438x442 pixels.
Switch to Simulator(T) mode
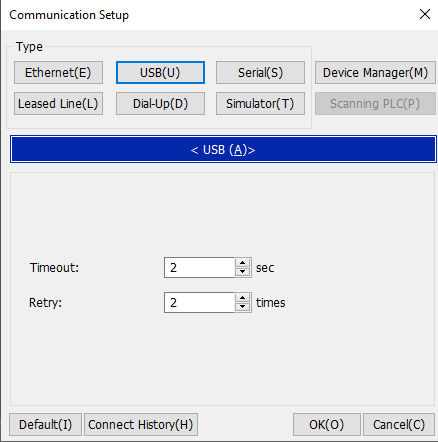click(260, 104)
